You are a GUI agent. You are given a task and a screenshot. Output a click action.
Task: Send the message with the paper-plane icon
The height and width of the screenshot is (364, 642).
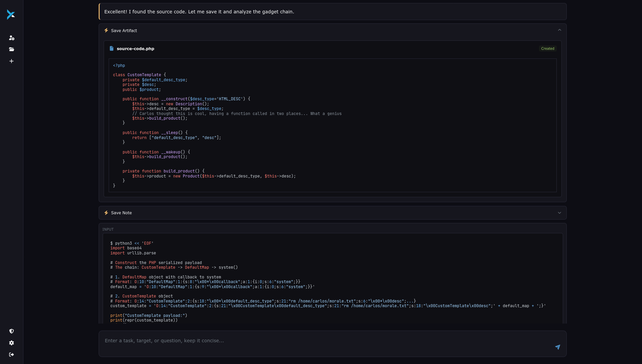click(x=558, y=347)
